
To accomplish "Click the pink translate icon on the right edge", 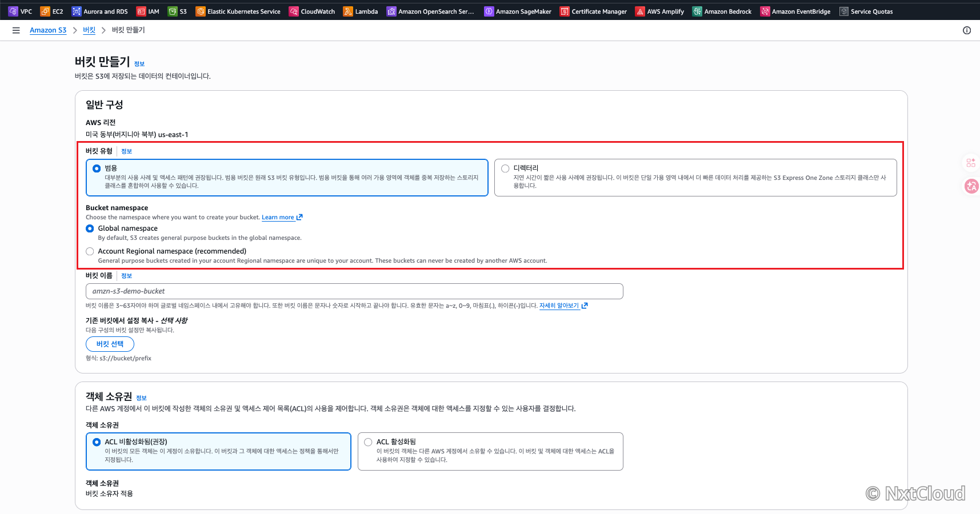I will click(x=971, y=186).
